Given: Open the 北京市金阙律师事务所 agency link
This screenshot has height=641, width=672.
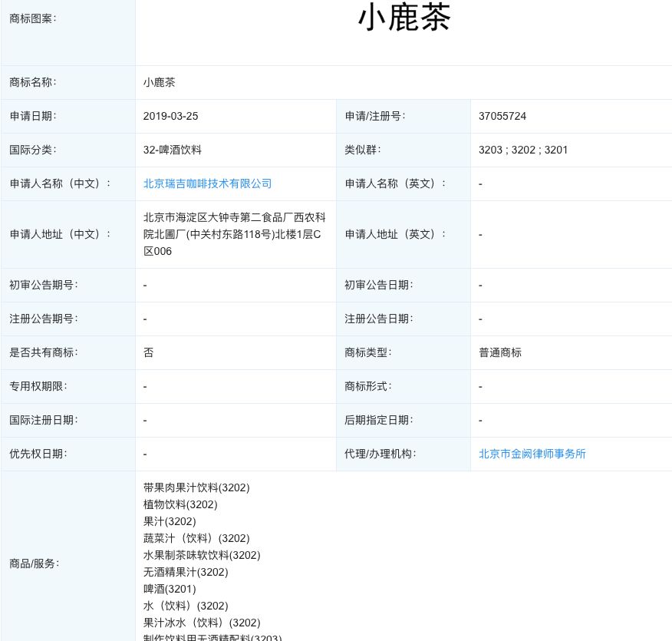Looking at the screenshot, I should pos(532,454).
